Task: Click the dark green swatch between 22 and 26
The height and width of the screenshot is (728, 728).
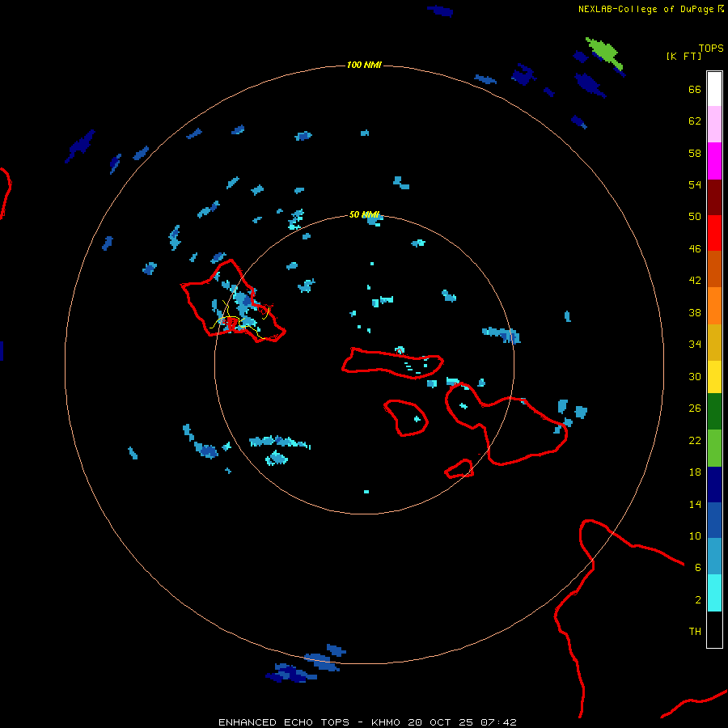Action: 714,412
